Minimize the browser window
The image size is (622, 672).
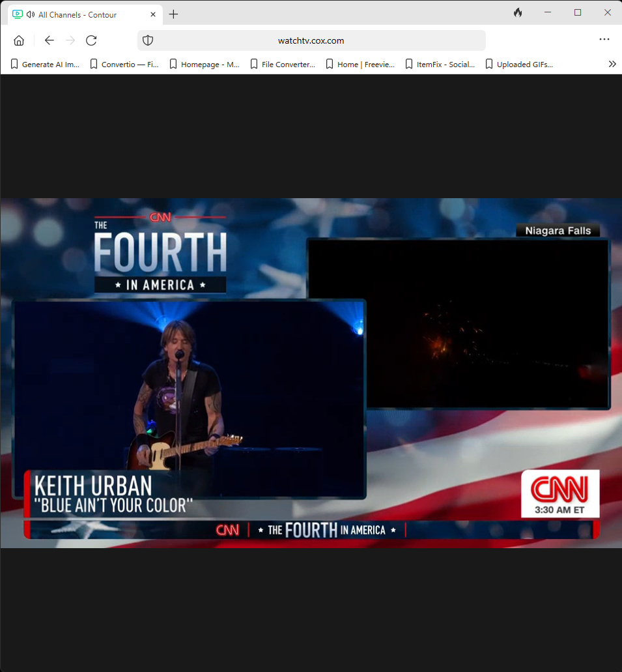pyautogui.click(x=548, y=13)
